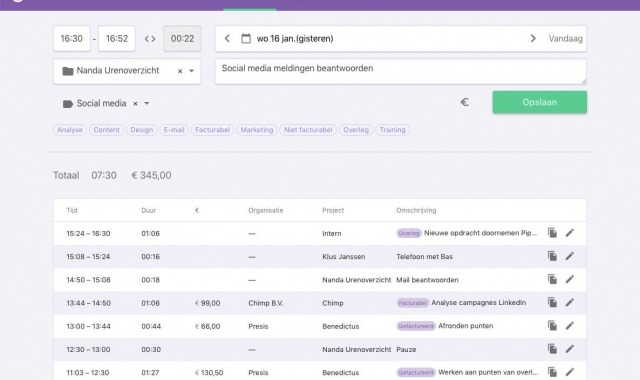Click the Tijd column header
This screenshot has width=640, height=380.
click(x=72, y=211)
